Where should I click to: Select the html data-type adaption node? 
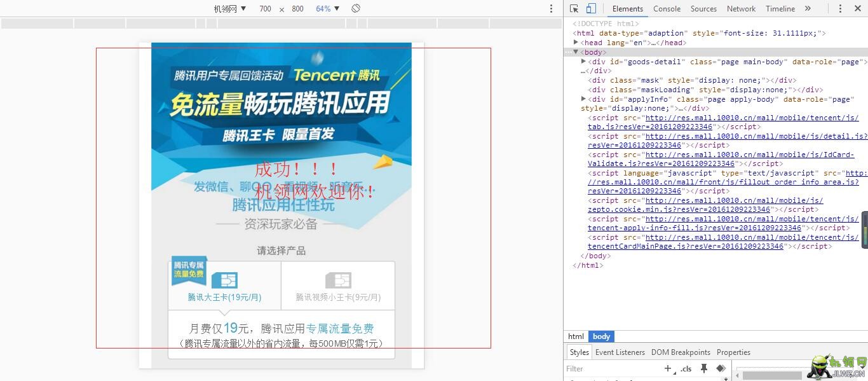tap(699, 33)
